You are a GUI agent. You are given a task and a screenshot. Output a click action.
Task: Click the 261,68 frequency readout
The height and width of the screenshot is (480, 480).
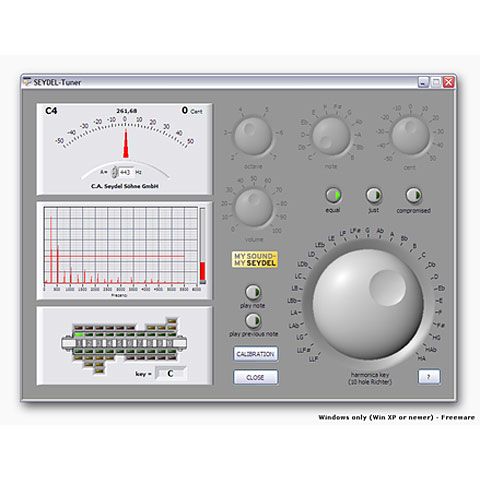click(126, 111)
